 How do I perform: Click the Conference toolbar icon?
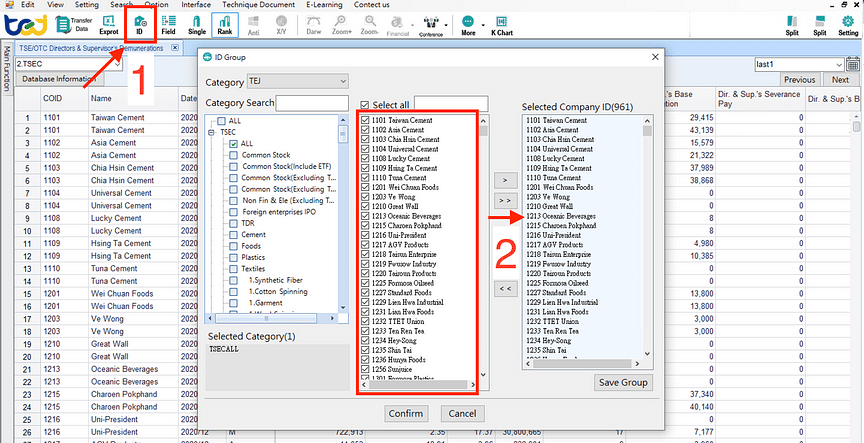click(x=430, y=25)
